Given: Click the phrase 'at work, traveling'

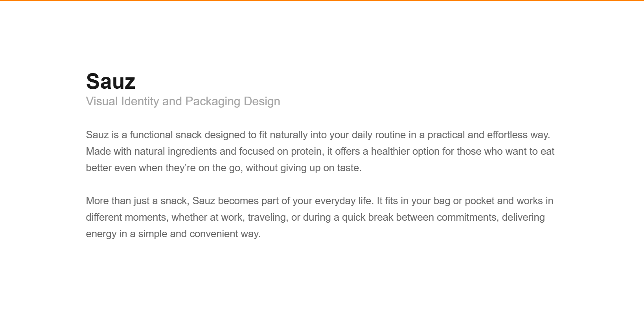Looking at the screenshot, I should click(248, 217).
